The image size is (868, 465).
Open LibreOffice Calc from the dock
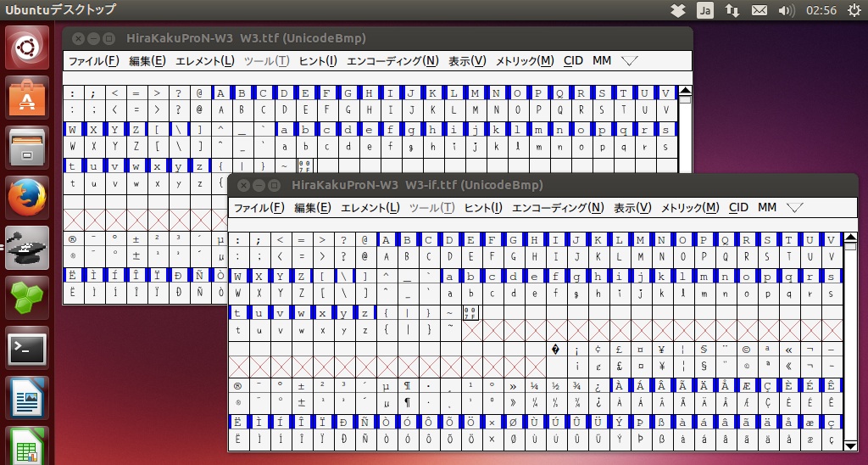coord(27,445)
